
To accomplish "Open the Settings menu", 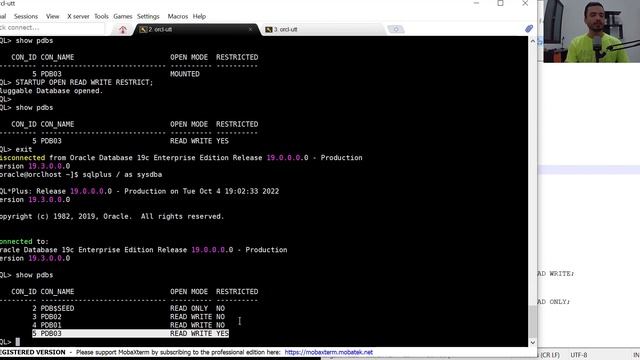I will point(148,16).
